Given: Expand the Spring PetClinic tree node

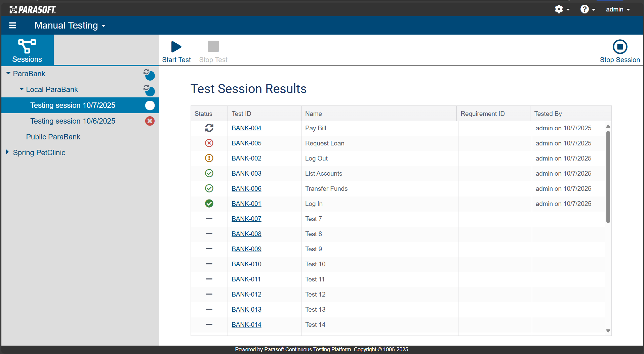Looking at the screenshot, I should [7, 152].
